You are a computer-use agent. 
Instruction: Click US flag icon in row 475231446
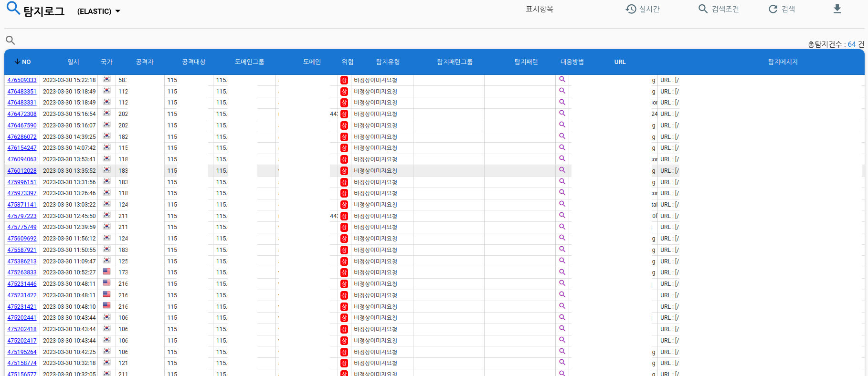[106, 283]
